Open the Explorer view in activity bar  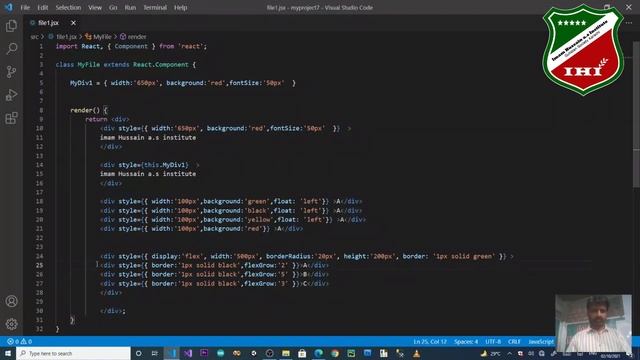[x=11, y=26]
